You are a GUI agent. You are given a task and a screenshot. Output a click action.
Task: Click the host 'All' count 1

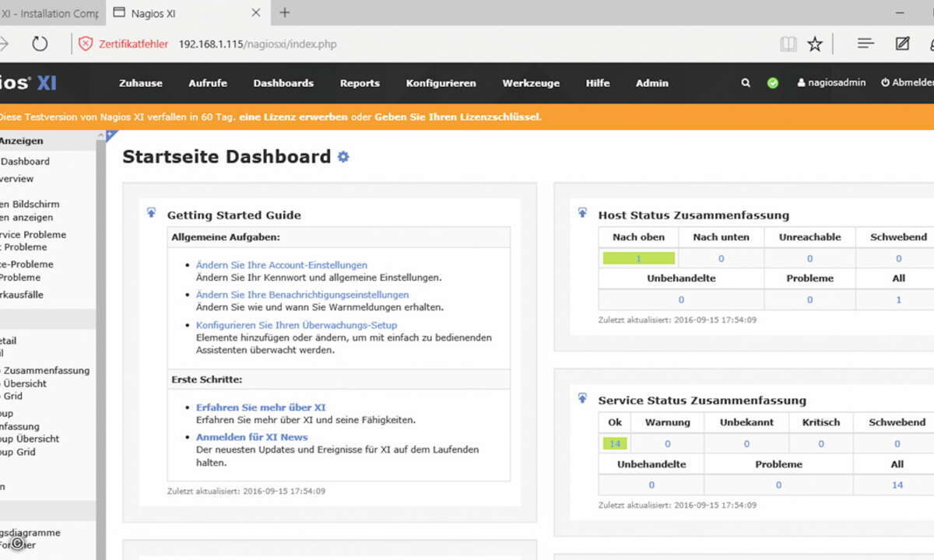[899, 299]
